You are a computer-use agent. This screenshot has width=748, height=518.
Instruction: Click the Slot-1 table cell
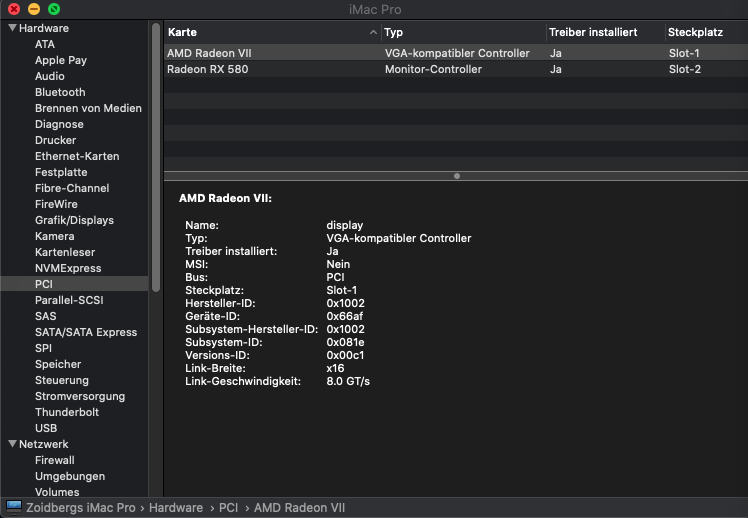pyautogui.click(x=684, y=53)
